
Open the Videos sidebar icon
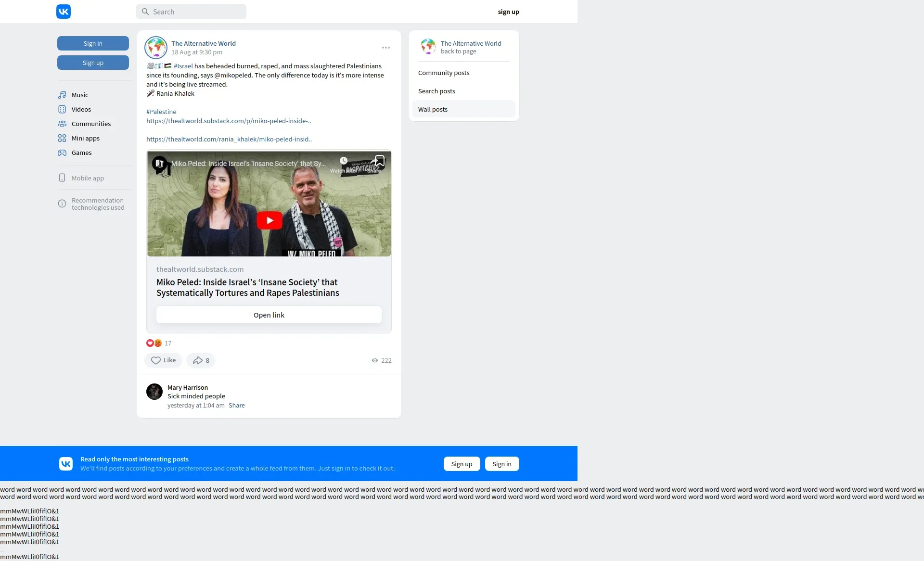pyautogui.click(x=62, y=109)
